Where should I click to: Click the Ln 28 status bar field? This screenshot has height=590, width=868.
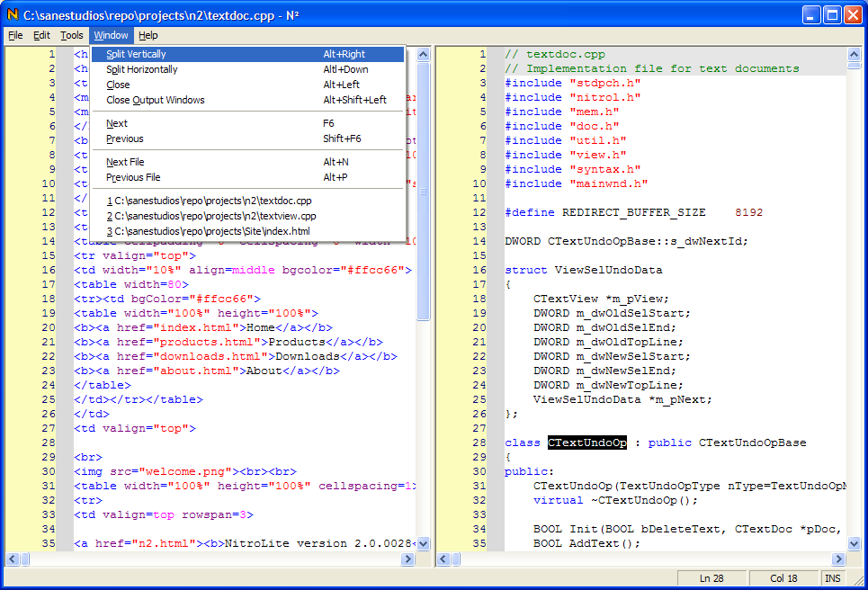(711, 578)
